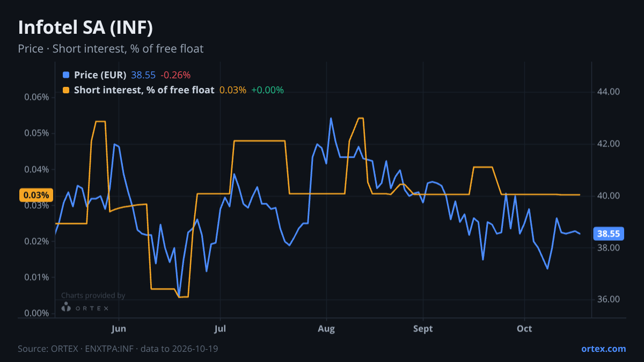
Task: Click the orange 0.03% axis value badge
Action: (36, 195)
